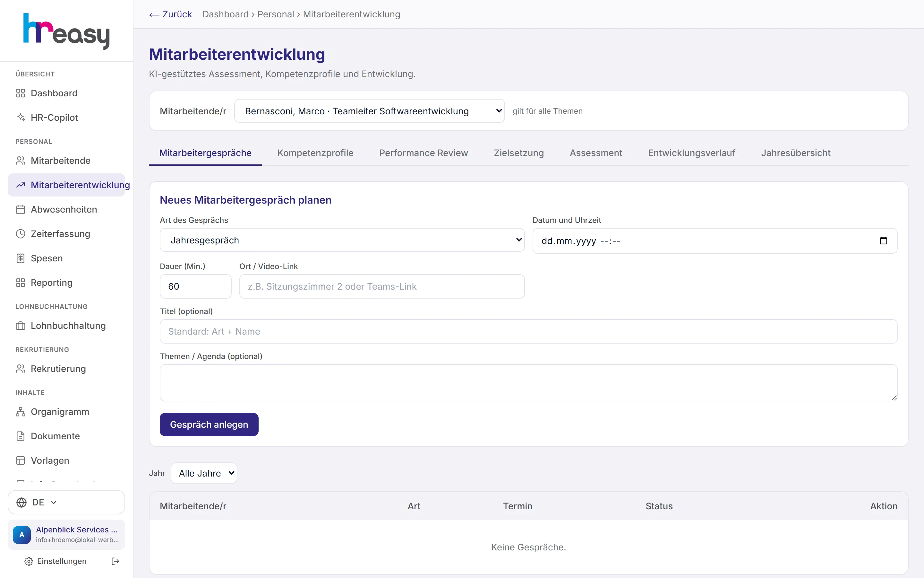Open the Entwicklungsverlauf tab
Screen dimensions: 924x578
(x=691, y=153)
